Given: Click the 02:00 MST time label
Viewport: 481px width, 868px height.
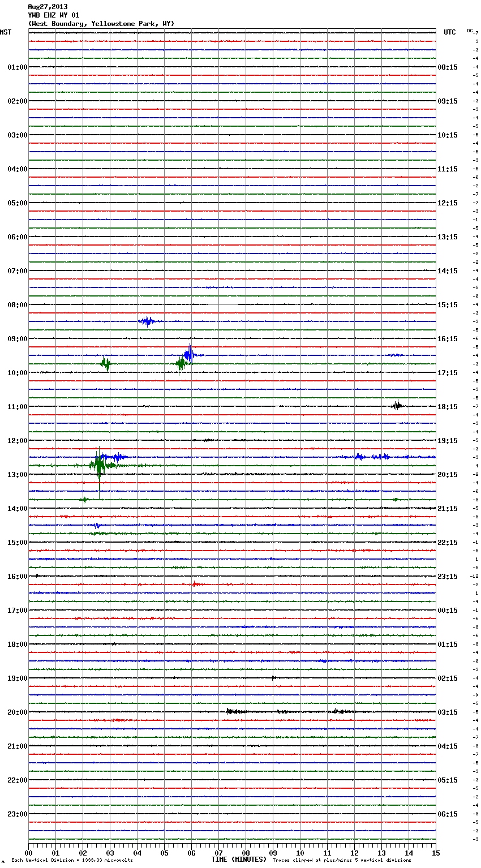Looking at the screenshot, I should click(18, 101).
